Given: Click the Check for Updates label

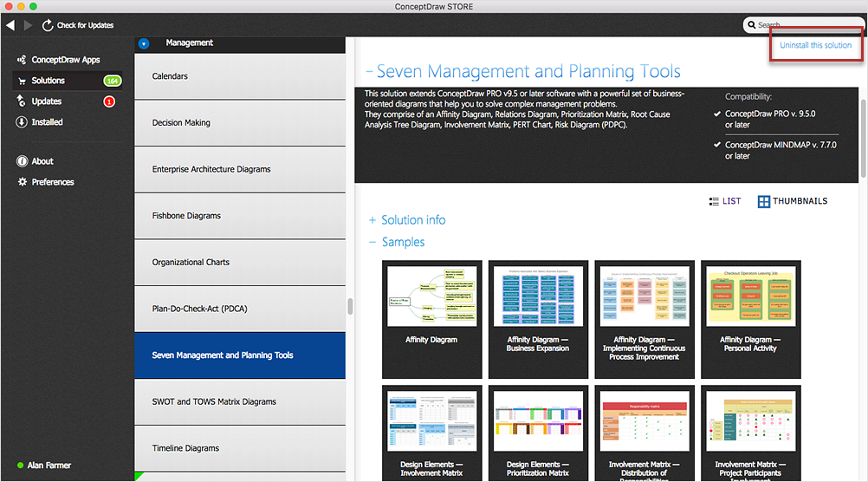Looking at the screenshot, I should pyautogui.click(x=85, y=25).
